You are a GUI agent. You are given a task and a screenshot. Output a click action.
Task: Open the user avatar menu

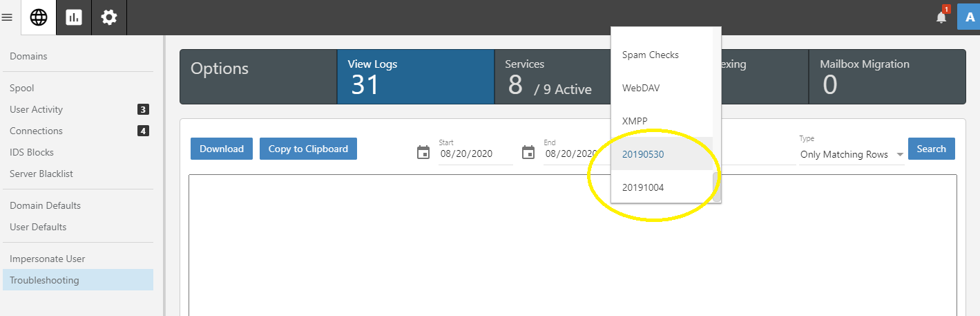coord(970,17)
